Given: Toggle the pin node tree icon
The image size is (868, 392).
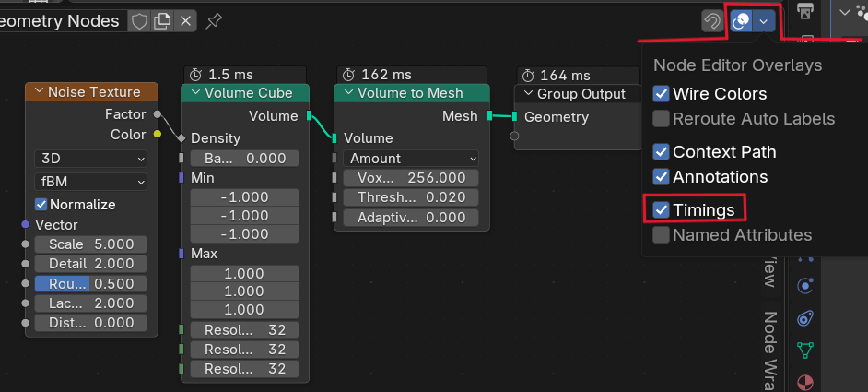Looking at the screenshot, I should [x=214, y=20].
